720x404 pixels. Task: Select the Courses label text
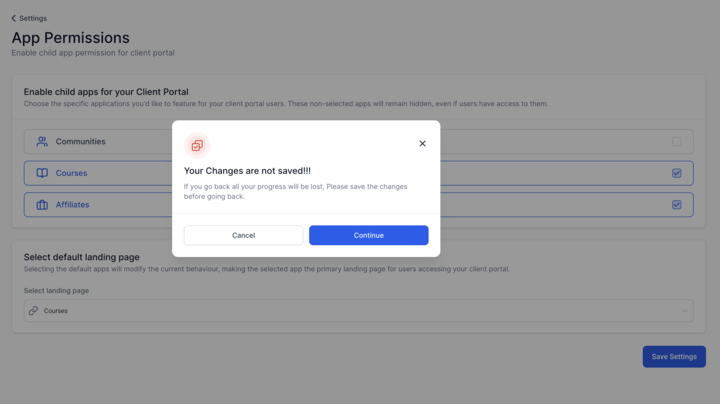point(72,173)
